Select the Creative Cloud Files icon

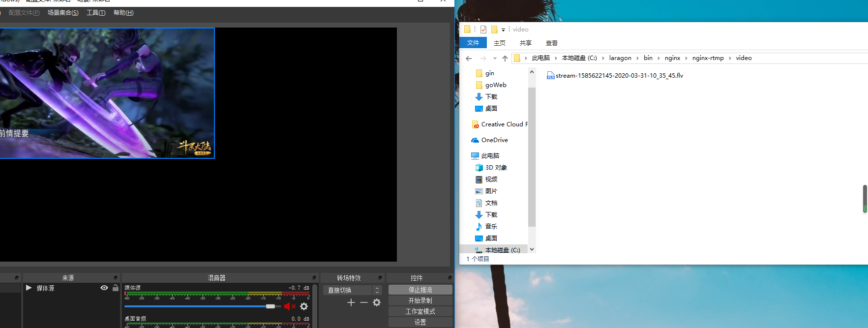(x=475, y=124)
